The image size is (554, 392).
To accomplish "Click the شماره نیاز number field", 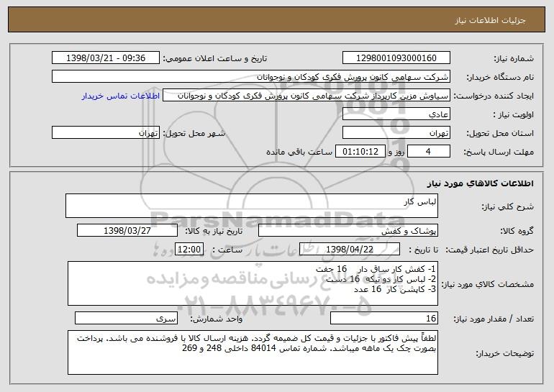I will (396, 58).
